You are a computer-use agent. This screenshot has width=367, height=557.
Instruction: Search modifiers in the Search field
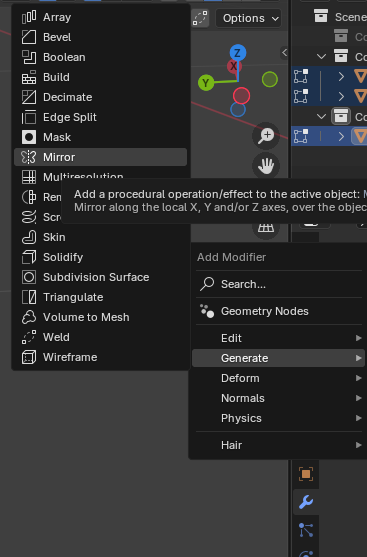click(279, 284)
